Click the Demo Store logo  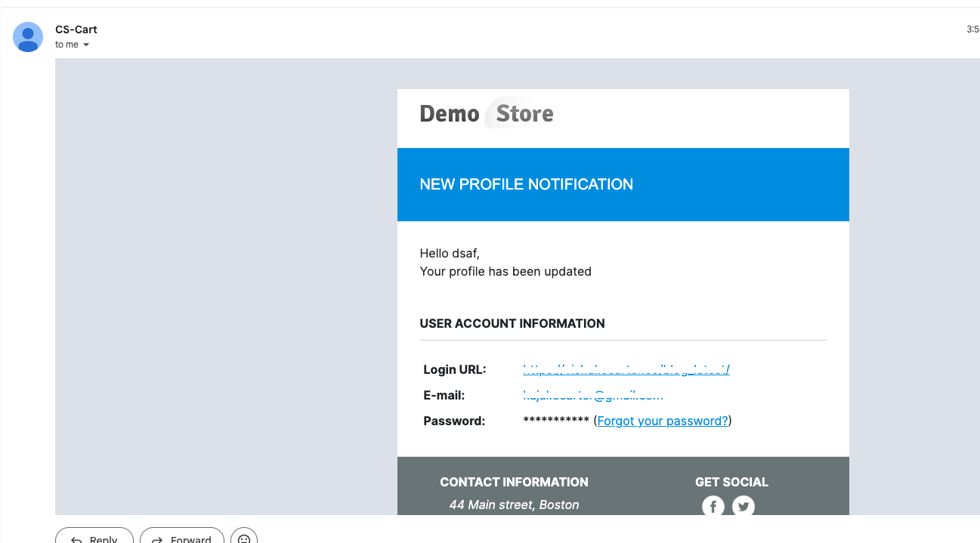pos(487,114)
